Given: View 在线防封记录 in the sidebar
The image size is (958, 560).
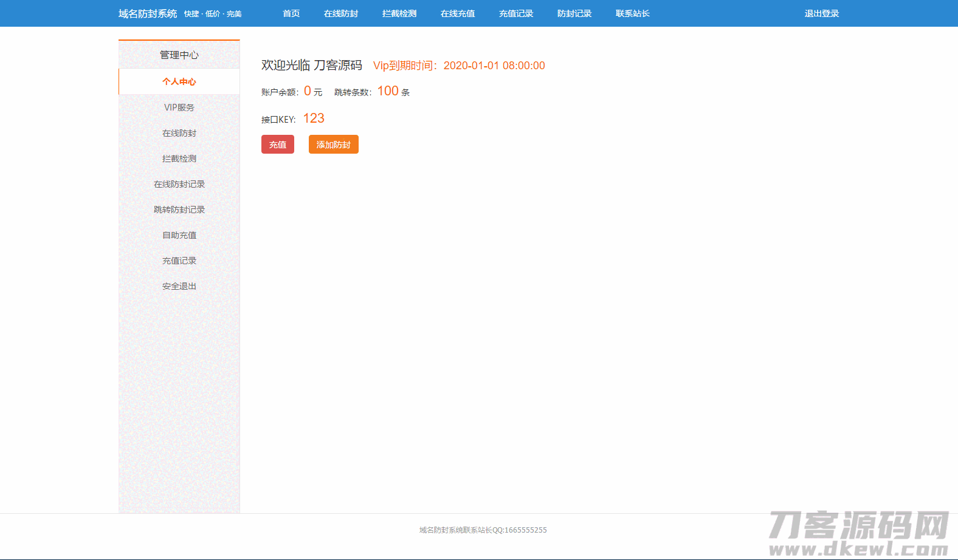Looking at the screenshot, I should (x=179, y=184).
